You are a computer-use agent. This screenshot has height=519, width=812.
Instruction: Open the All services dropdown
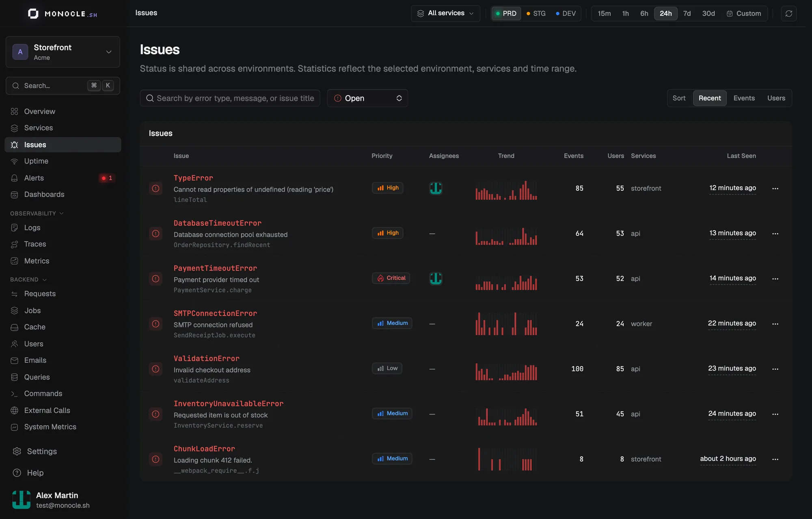point(445,13)
